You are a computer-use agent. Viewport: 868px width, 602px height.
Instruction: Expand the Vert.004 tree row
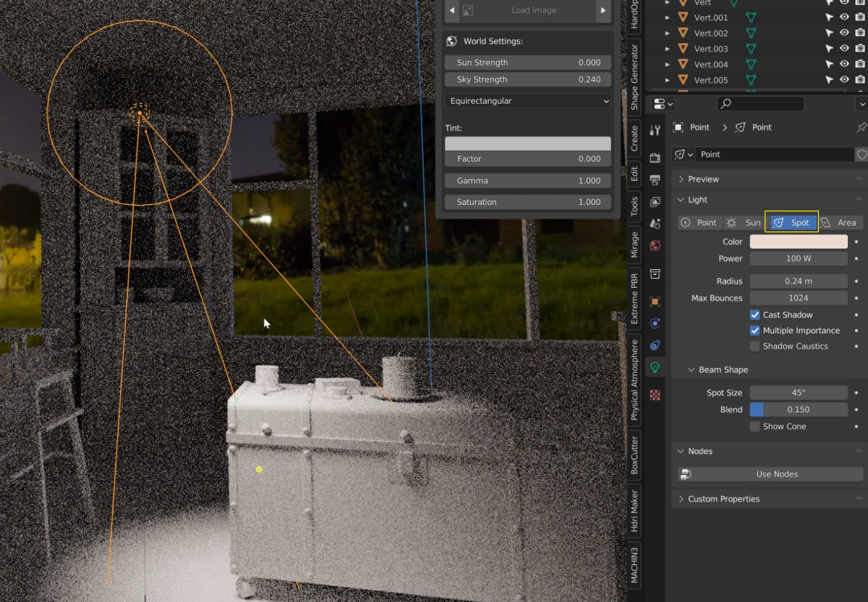click(667, 64)
